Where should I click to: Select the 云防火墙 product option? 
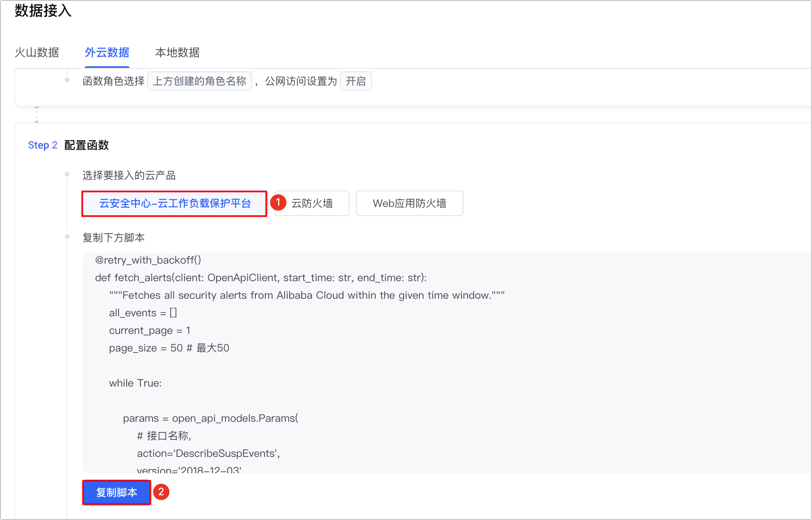(312, 203)
